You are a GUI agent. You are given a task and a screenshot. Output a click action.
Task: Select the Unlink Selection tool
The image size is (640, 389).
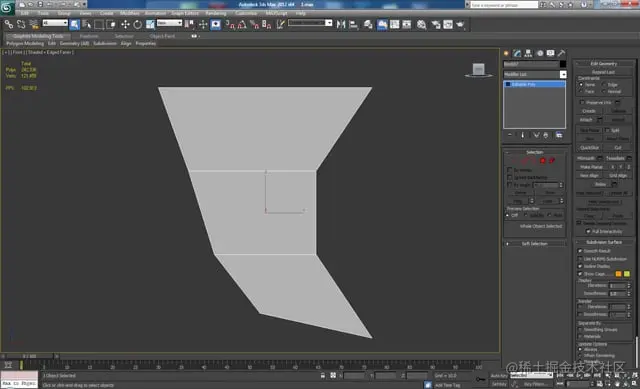tap(21, 24)
